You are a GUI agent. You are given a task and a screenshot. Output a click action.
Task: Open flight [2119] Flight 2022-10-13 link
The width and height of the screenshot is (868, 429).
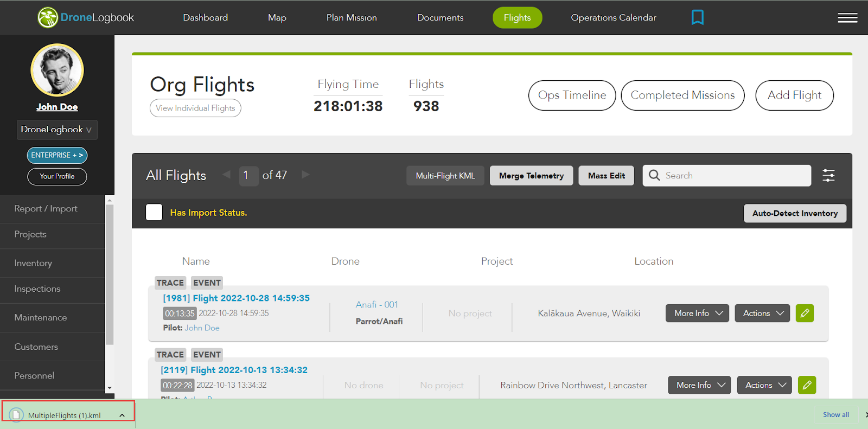[234, 370]
